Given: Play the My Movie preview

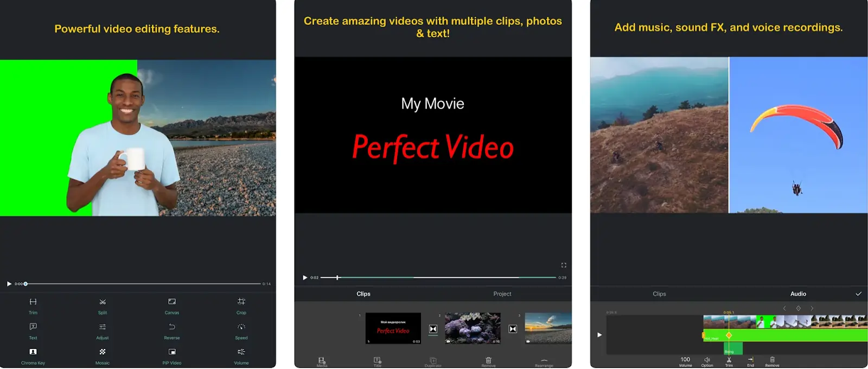Looking at the screenshot, I should tap(305, 277).
